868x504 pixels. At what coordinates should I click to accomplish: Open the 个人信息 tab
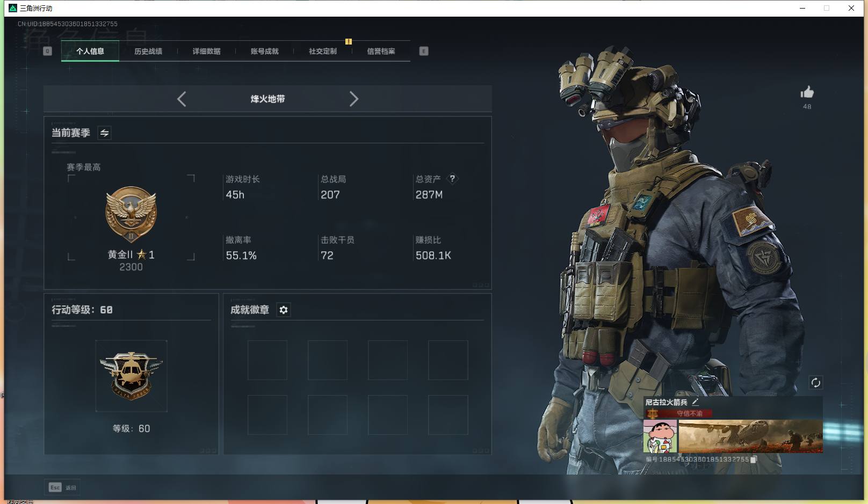click(90, 51)
